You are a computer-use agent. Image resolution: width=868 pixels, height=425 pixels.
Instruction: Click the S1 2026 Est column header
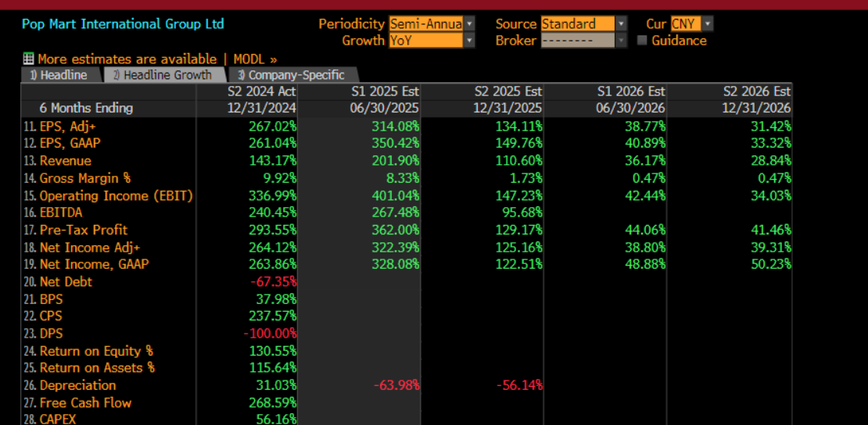(631, 91)
